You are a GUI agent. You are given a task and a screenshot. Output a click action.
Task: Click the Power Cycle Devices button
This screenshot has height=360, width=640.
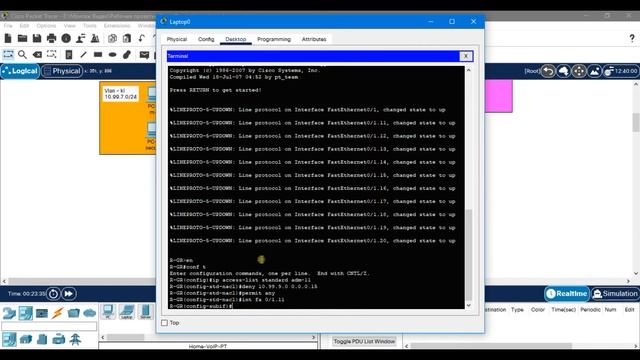[53, 294]
